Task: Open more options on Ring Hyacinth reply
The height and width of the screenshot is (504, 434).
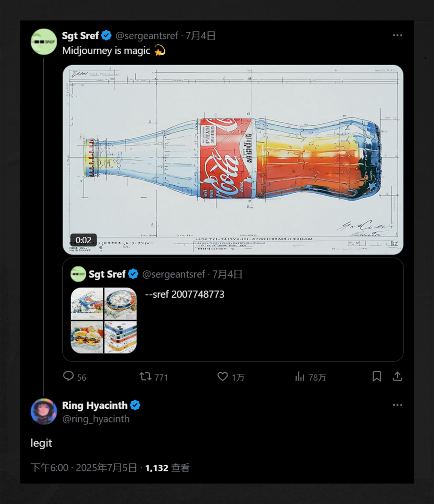Action: [x=397, y=405]
